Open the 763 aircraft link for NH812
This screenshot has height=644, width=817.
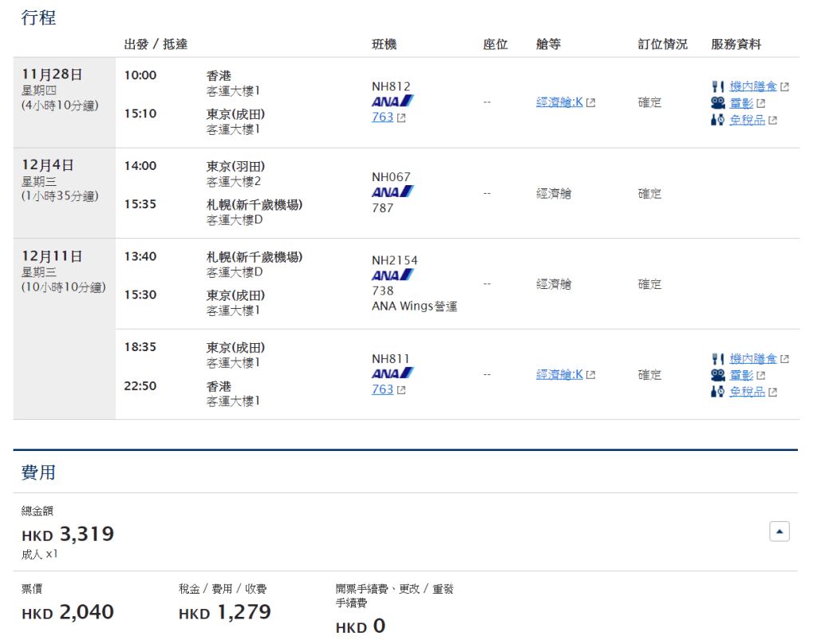coord(383,117)
